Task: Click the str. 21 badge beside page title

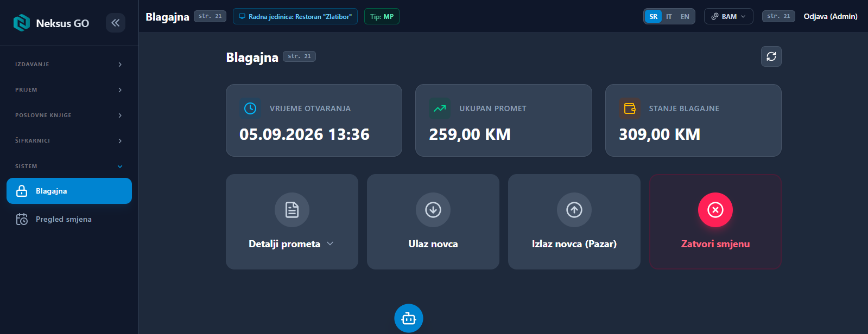Action: coord(299,56)
